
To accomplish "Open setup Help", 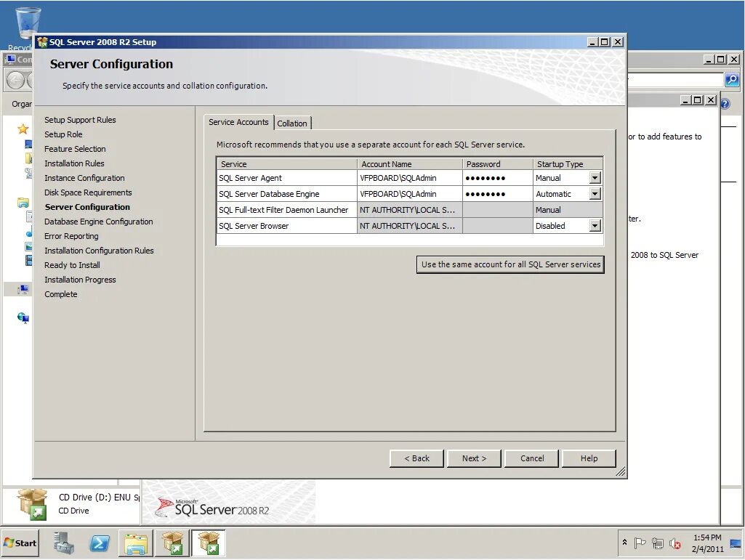I will click(x=589, y=458).
